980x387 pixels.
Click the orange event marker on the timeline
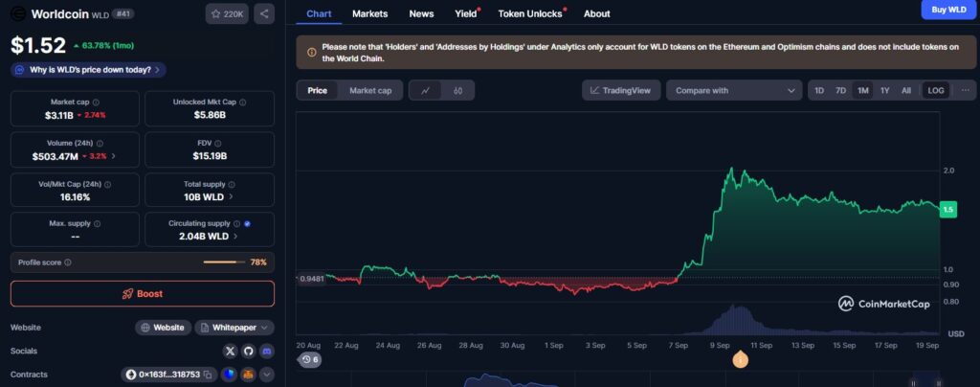(x=741, y=359)
